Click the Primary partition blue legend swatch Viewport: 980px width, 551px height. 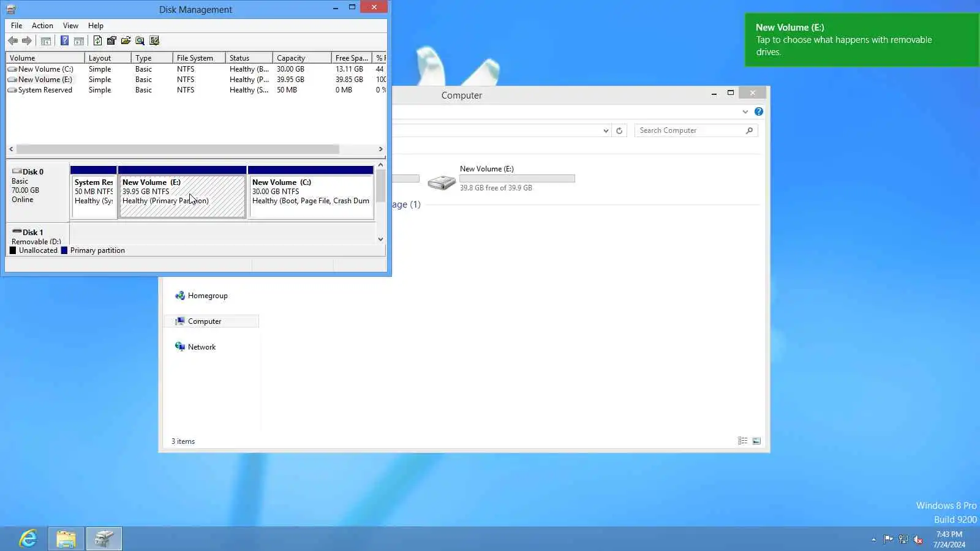coord(64,250)
